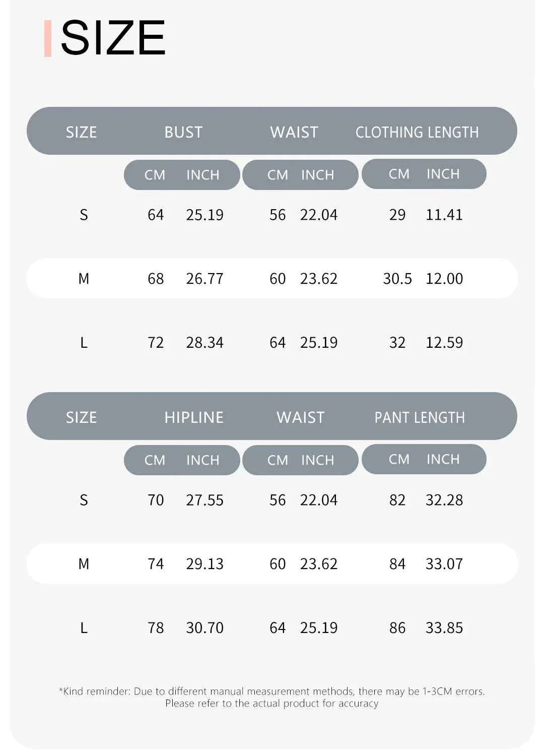Image resolution: width=544 pixels, height=756 pixels.
Task: Click the PANT LENGTH column header
Action: (x=420, y=417)
